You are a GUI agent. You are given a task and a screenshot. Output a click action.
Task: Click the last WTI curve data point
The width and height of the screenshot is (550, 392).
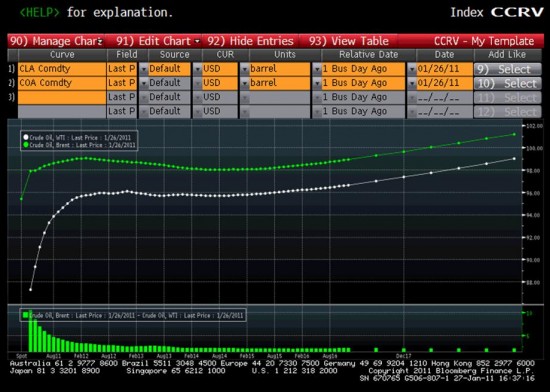pos(514,158)
